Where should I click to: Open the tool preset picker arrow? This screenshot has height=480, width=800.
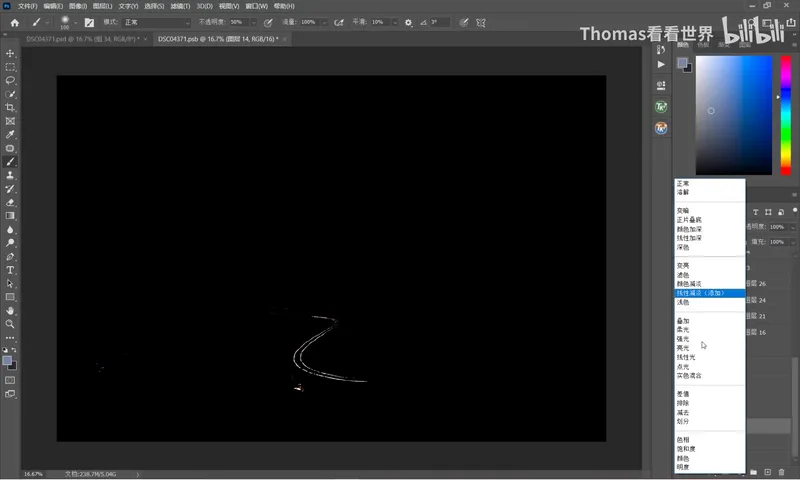(x=47, y=22)
